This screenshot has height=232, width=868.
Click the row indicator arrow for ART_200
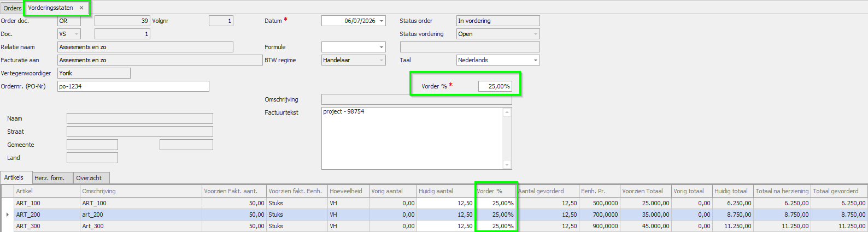7,215
